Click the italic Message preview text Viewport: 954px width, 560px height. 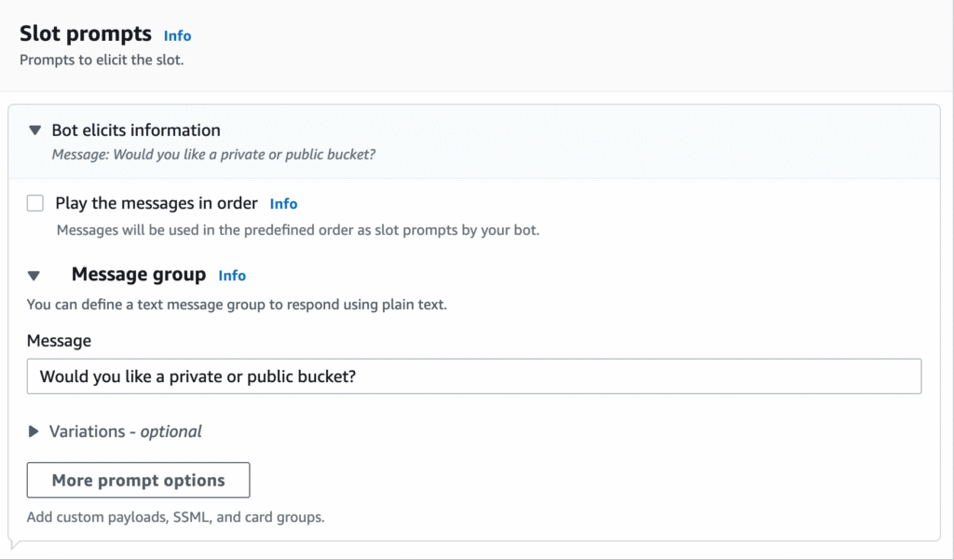coord(213,155)
